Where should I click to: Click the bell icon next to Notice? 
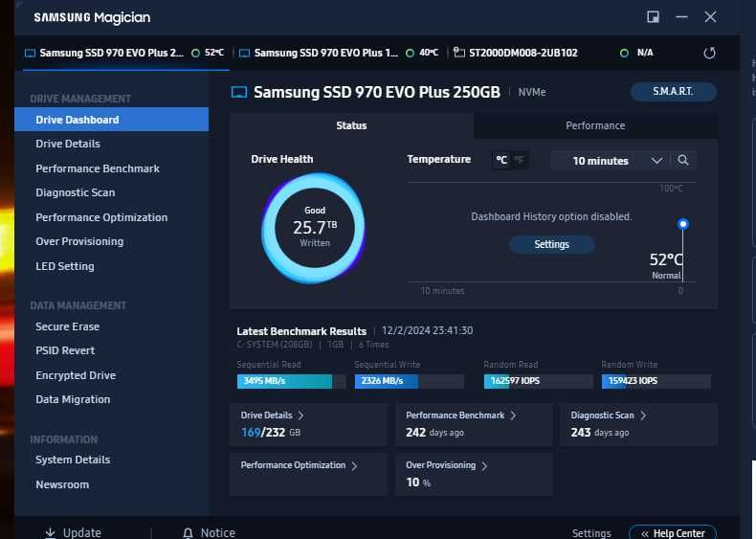[188, 532]
